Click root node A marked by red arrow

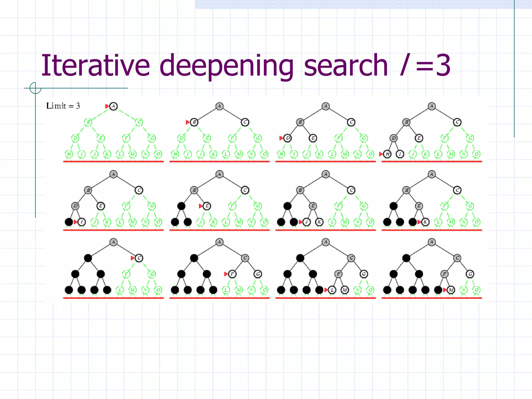coord(113,106)
